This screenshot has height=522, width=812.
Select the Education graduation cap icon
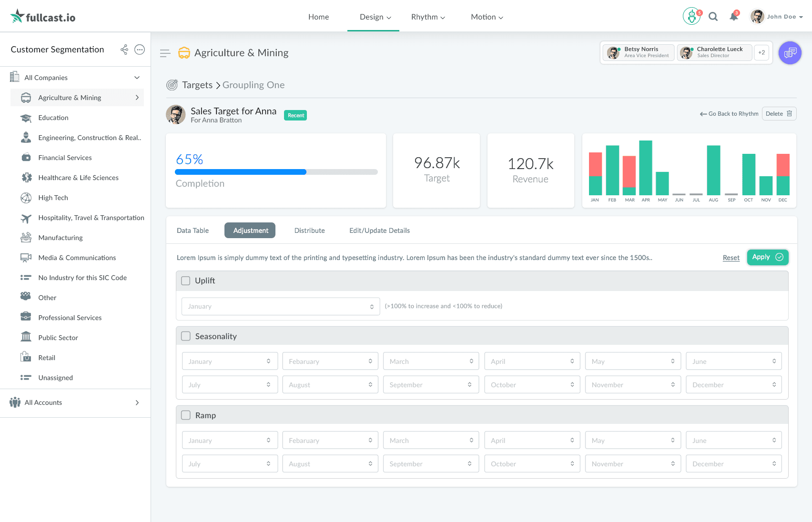[x=26, y=118]
